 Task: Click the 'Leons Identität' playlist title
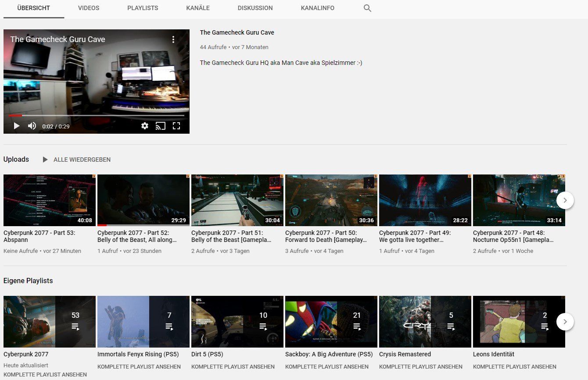click(494, 354)
